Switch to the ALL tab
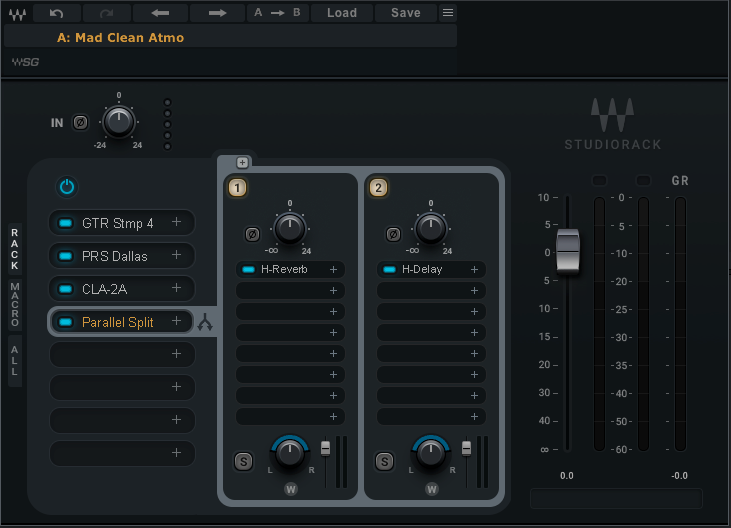Image resolution: width=731 pixels, height=528 pixels. [15, 361]
